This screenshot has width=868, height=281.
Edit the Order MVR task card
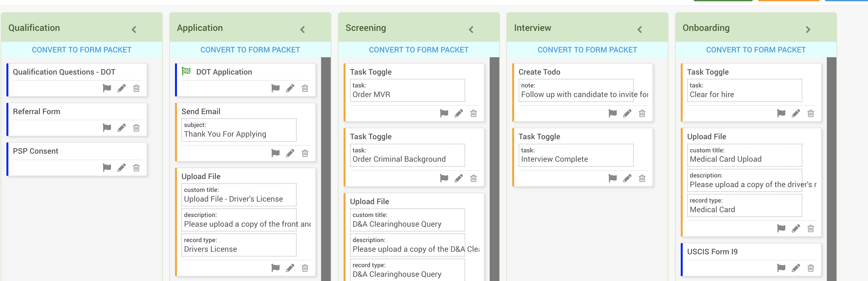(459, 113)
